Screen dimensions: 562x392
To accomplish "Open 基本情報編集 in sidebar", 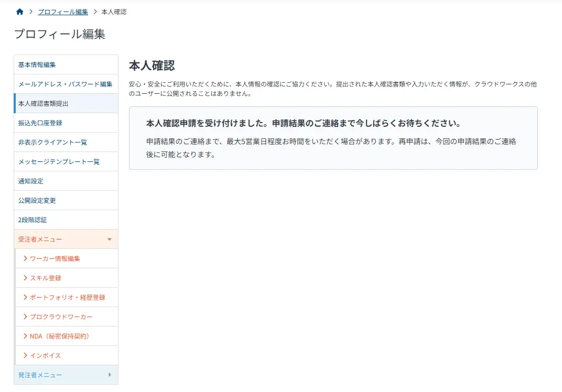I will coord(66,65).
